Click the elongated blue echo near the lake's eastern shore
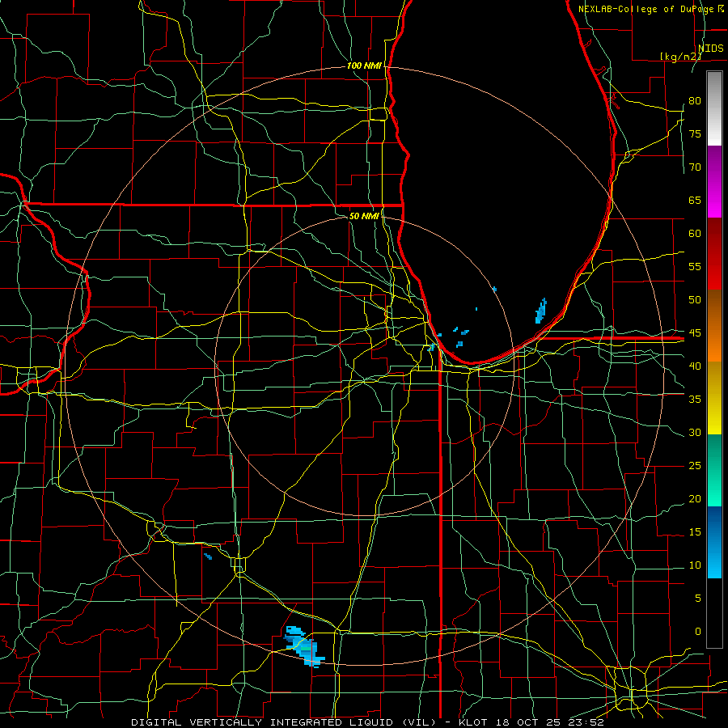Image resolution: width=728 pixels, height=728 pixels. 541,311
